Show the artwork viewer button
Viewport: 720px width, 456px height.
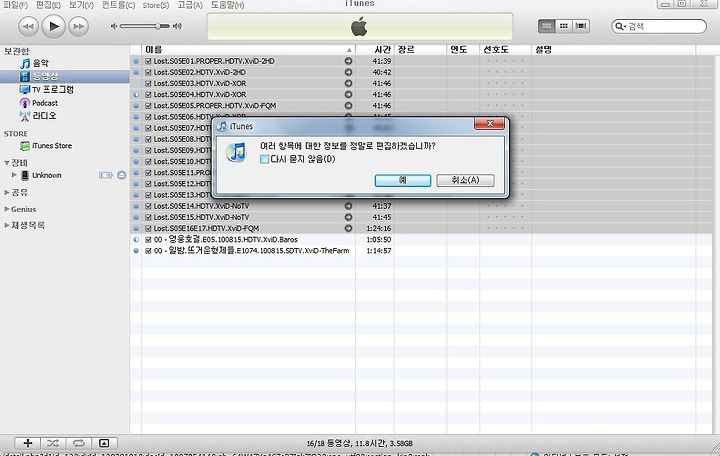coord(104,443)
